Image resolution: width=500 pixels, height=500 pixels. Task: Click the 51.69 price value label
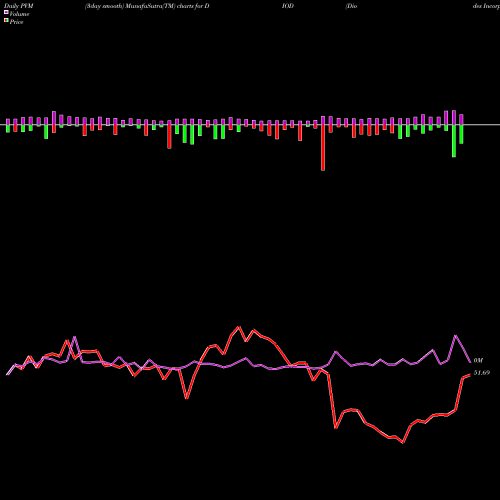click(x=482, y=373)
